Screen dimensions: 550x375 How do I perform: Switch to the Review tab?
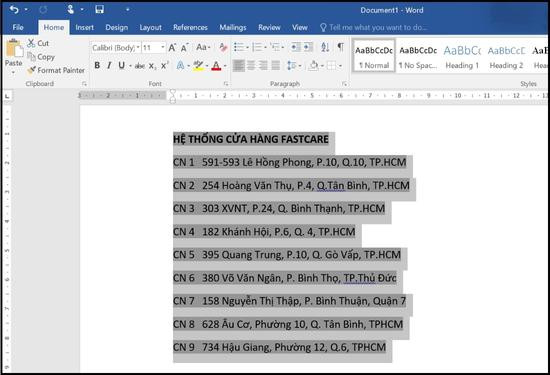pyautogui.click(x=269, y=27)
